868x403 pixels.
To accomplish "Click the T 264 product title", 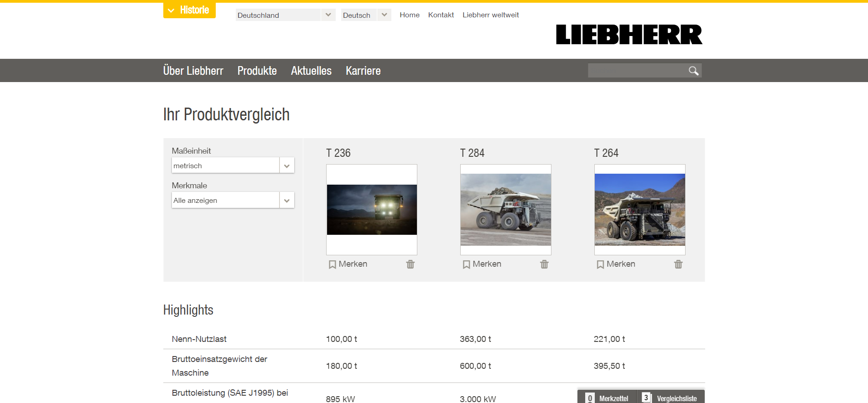I will tap(606, 153).
